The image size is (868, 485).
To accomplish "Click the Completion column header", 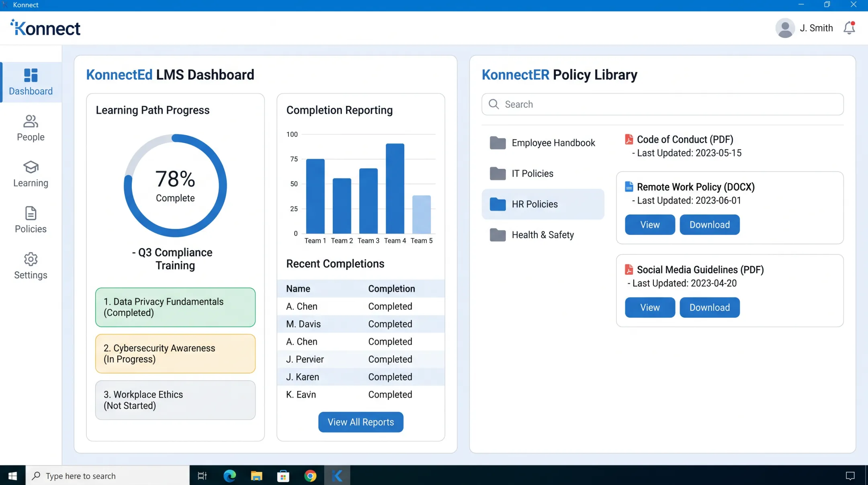I will coord(391,288).
